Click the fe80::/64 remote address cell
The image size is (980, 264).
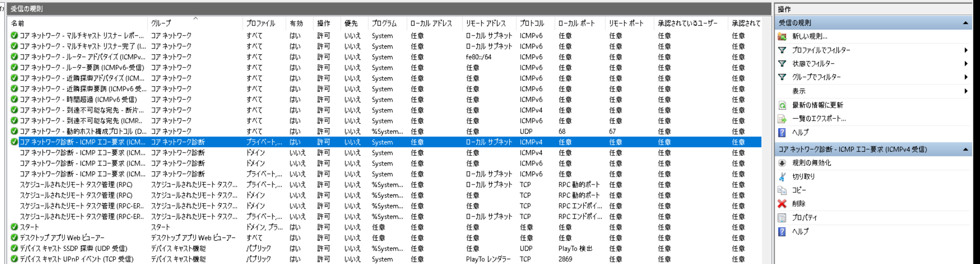(479, 57)
